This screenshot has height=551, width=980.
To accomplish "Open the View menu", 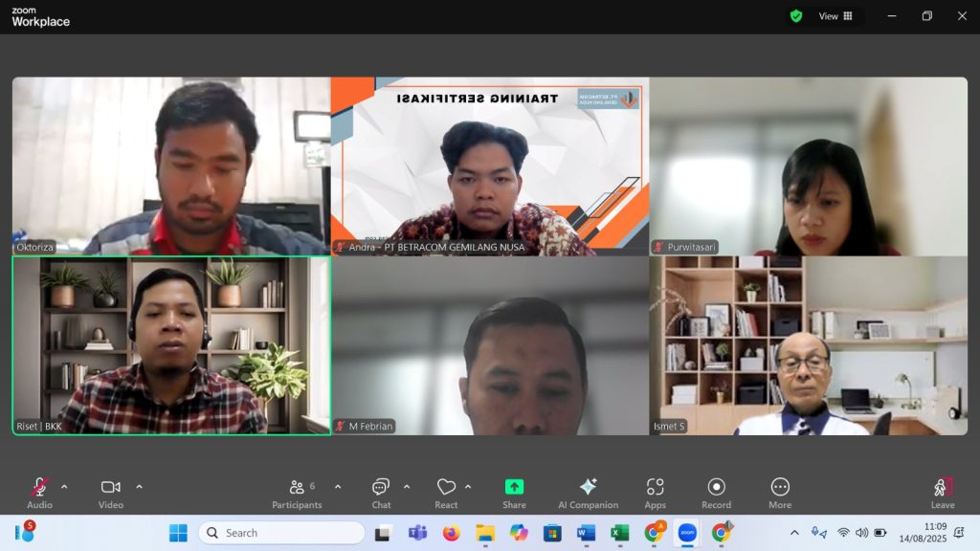I will pyautogui.click(x=829, y=16).
